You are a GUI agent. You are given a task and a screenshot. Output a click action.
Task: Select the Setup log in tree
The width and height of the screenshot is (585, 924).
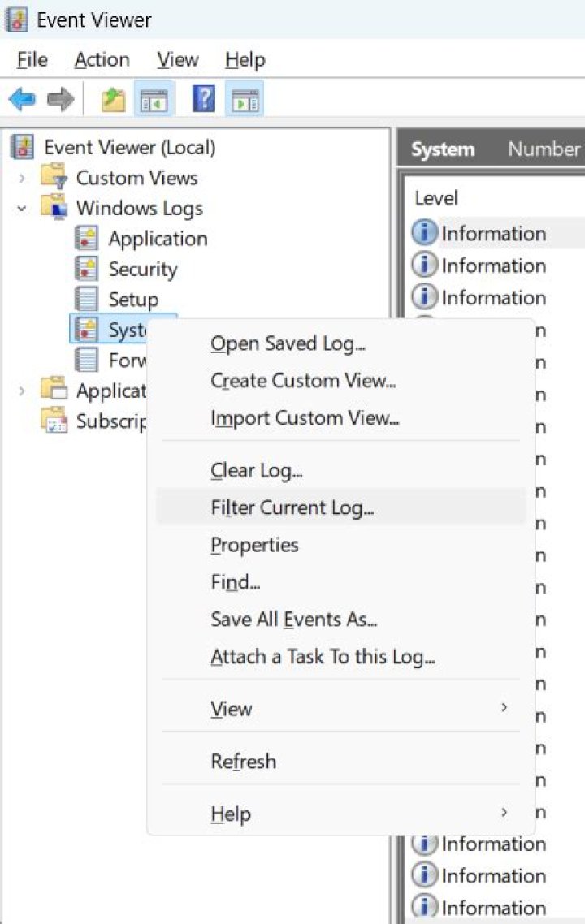pos(133,300)
